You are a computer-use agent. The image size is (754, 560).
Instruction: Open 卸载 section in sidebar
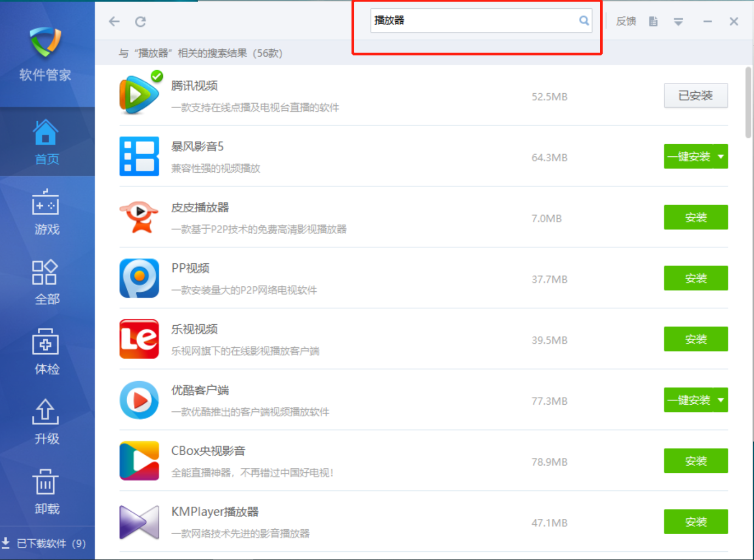46,491
